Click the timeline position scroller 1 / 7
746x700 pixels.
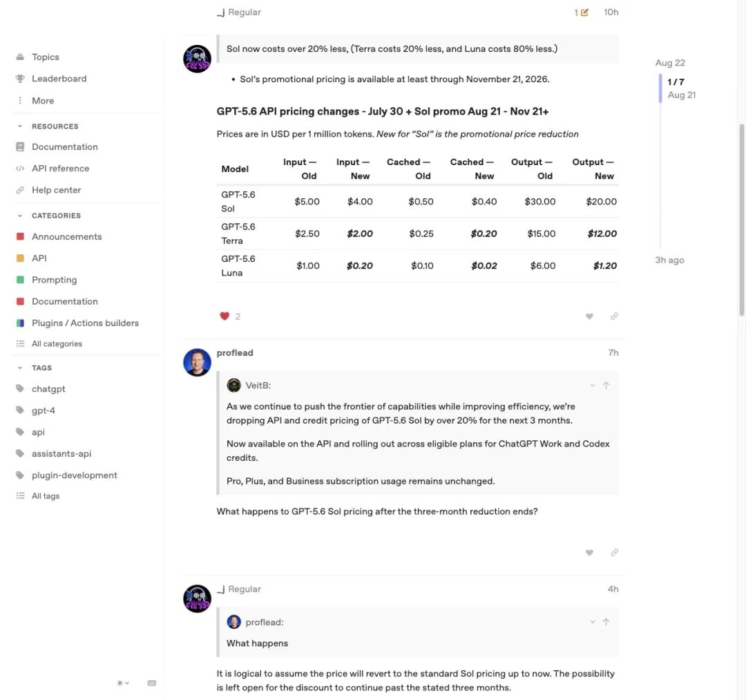coord(676,82)
